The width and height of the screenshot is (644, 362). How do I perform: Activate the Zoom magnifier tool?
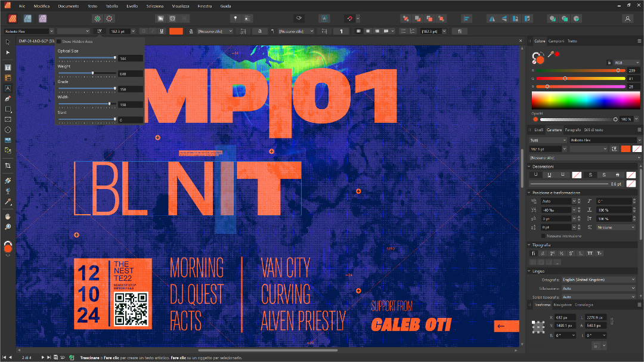click(8, 227)
